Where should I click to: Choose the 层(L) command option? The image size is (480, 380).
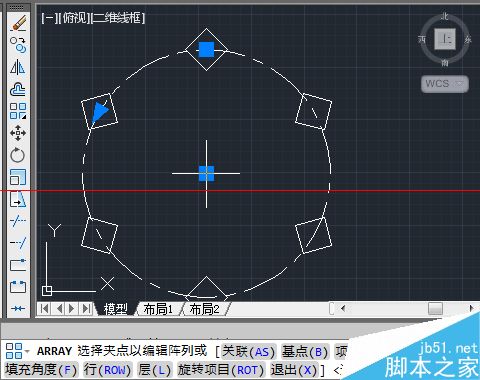click(x=154, y=370)
